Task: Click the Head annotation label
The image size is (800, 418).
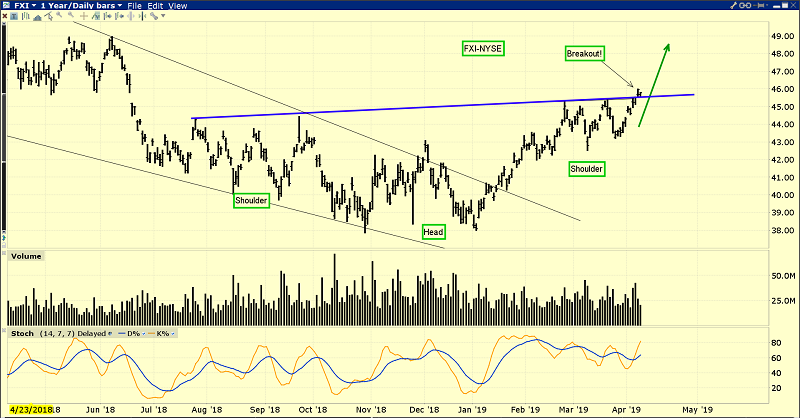Action: pyautogui.click(x=433, y=232)
